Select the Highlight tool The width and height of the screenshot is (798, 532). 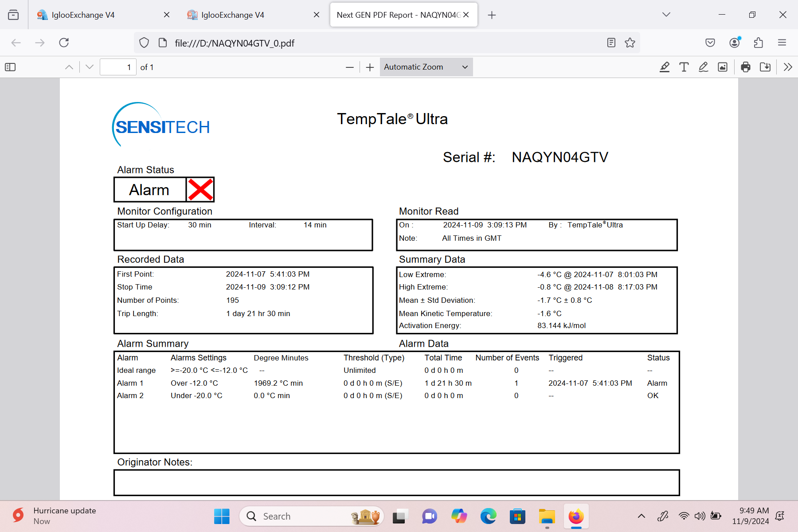pyautogui.click(x=664, y=67)
